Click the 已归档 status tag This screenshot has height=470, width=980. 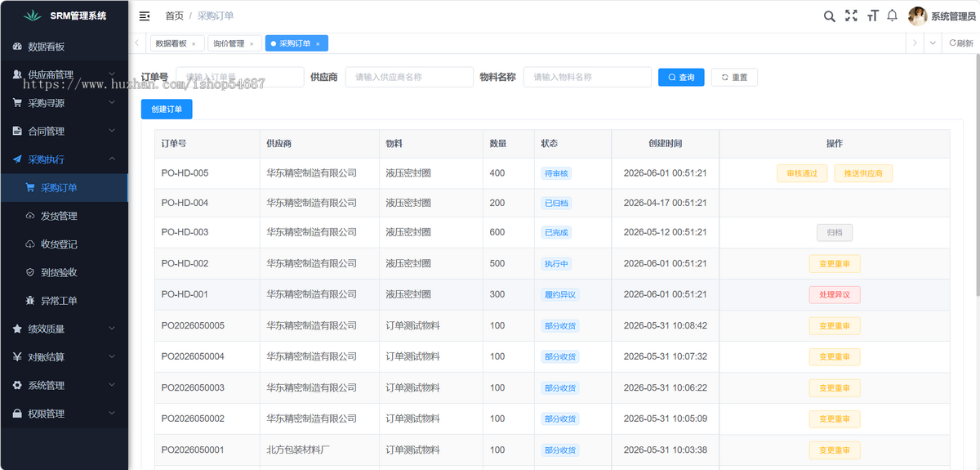tap(557, 203)
